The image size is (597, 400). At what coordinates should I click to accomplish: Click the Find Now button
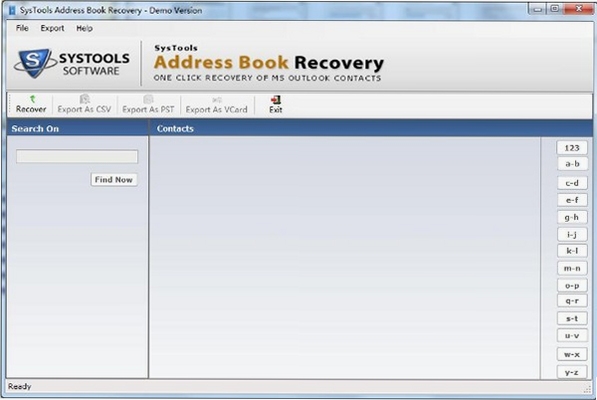pyautogui.click(x=114, y=180)
